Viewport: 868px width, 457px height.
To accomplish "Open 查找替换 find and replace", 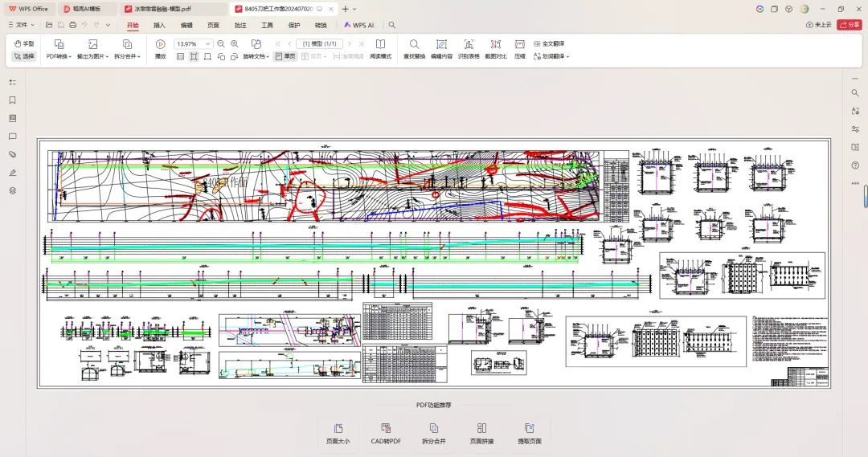I will (x=414, y=44).
